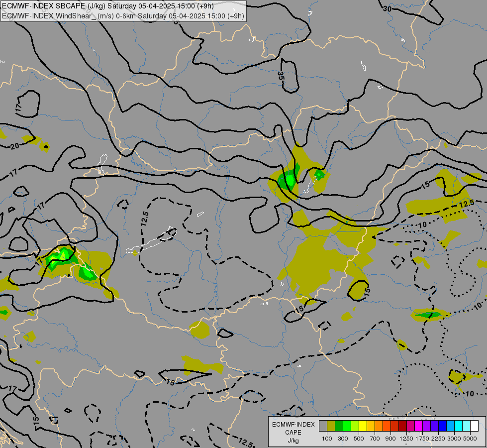The image size is (487, 448).
Task: Click the 2250 legend tick value
Action: click(438, 439)
